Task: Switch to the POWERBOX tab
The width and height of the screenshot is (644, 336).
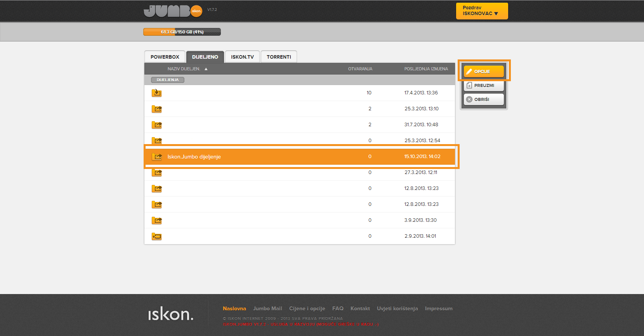Action: click(165, 57)
